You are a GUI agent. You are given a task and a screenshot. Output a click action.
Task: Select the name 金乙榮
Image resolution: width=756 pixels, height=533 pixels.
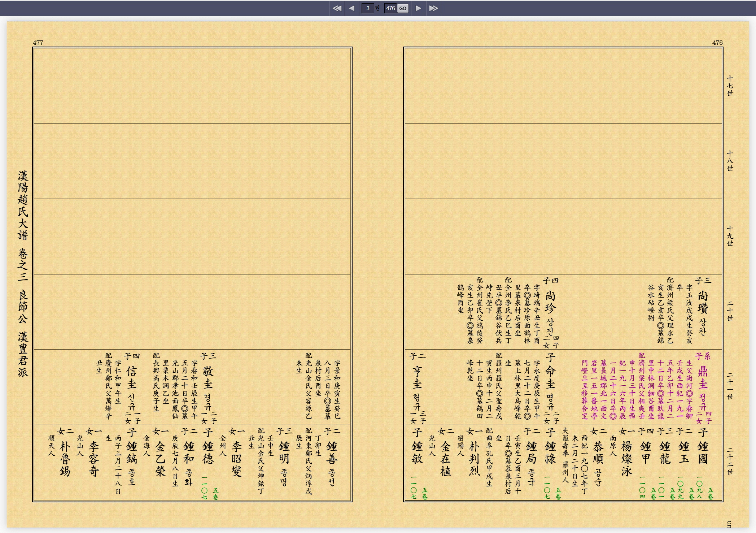pos(160,459)
